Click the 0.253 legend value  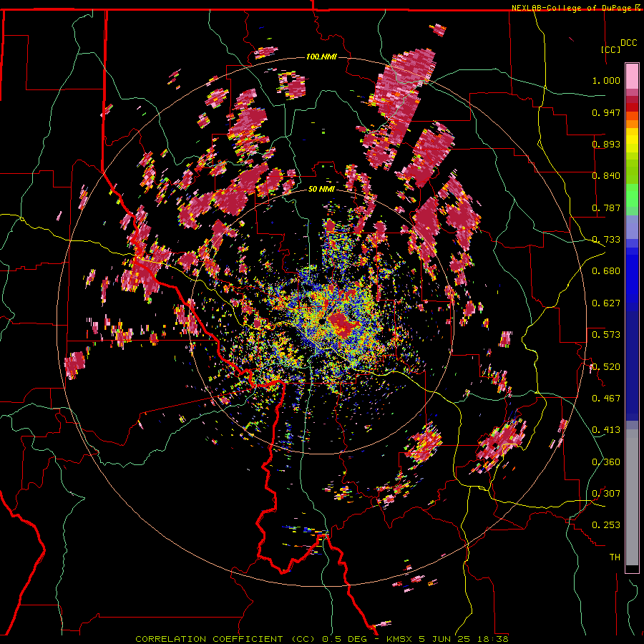(606, 525)
